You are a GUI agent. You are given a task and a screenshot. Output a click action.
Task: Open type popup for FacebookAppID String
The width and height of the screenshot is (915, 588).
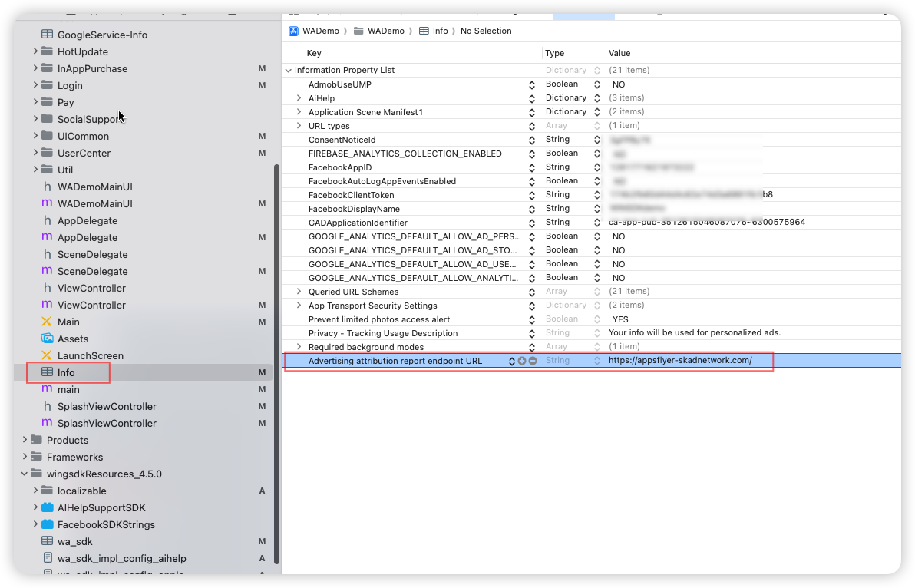tap(597, 167)
